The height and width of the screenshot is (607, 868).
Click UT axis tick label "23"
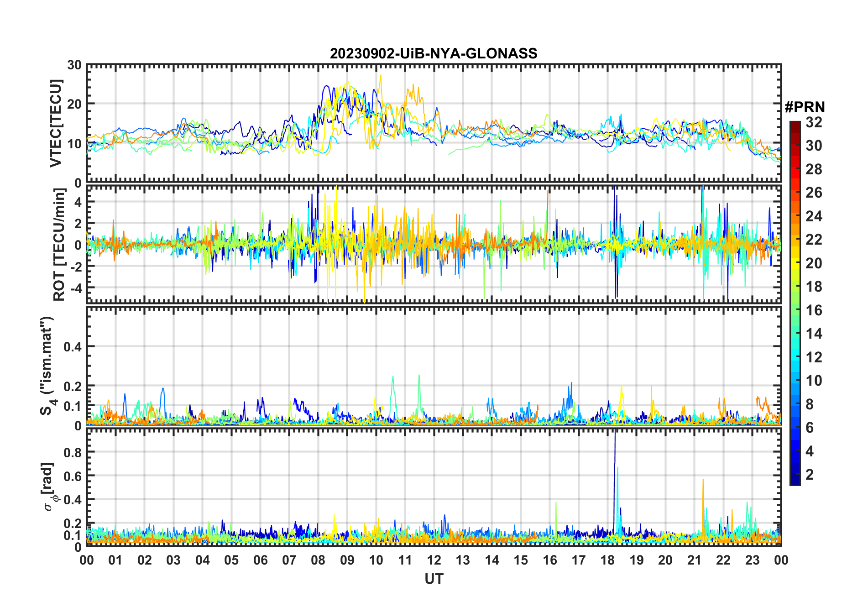pos(752,560)
